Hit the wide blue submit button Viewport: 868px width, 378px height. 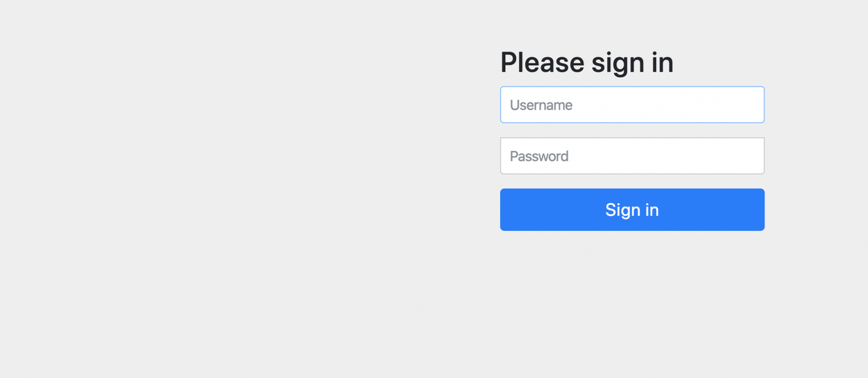(x=632, y=210)
